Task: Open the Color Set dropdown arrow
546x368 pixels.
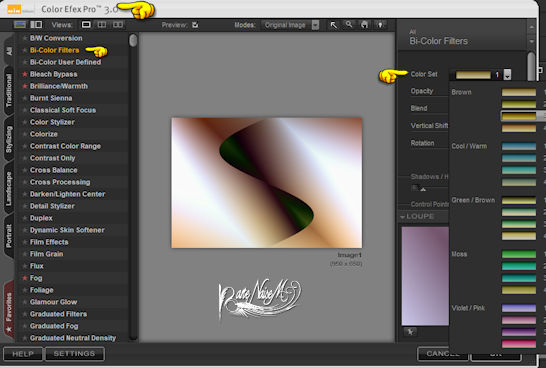Action: coord(507,74)
